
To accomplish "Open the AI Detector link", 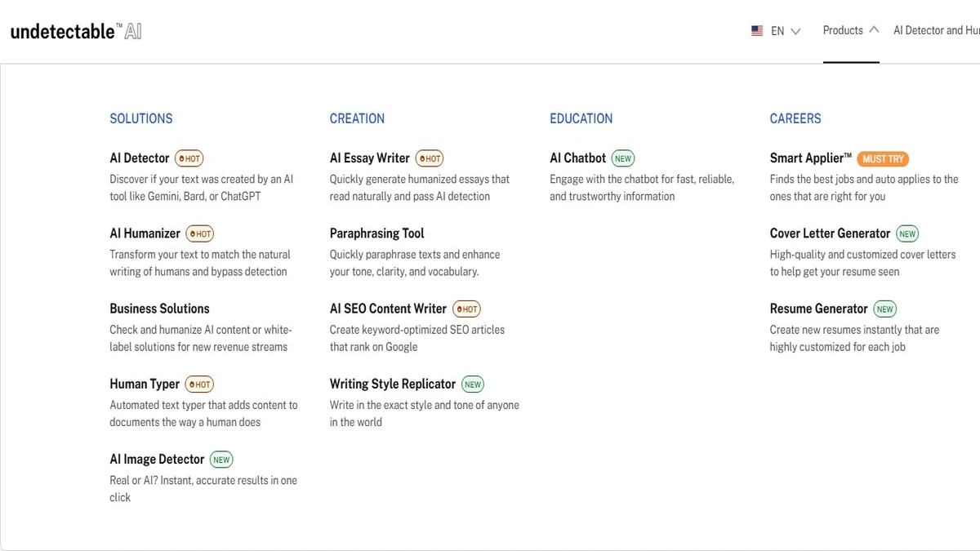I will pos(140,158).
